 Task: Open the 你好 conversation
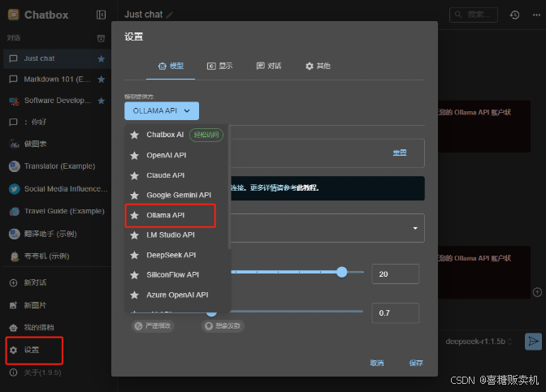[57, 122]
